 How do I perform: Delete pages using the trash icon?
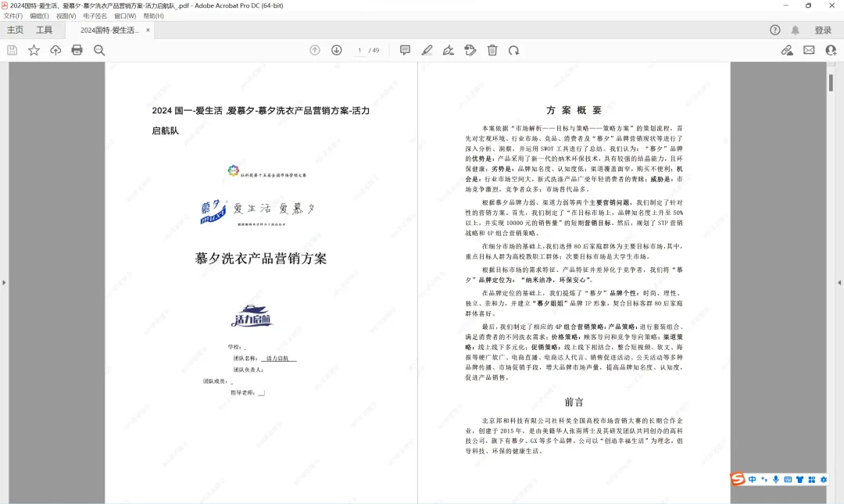[492, 50]
